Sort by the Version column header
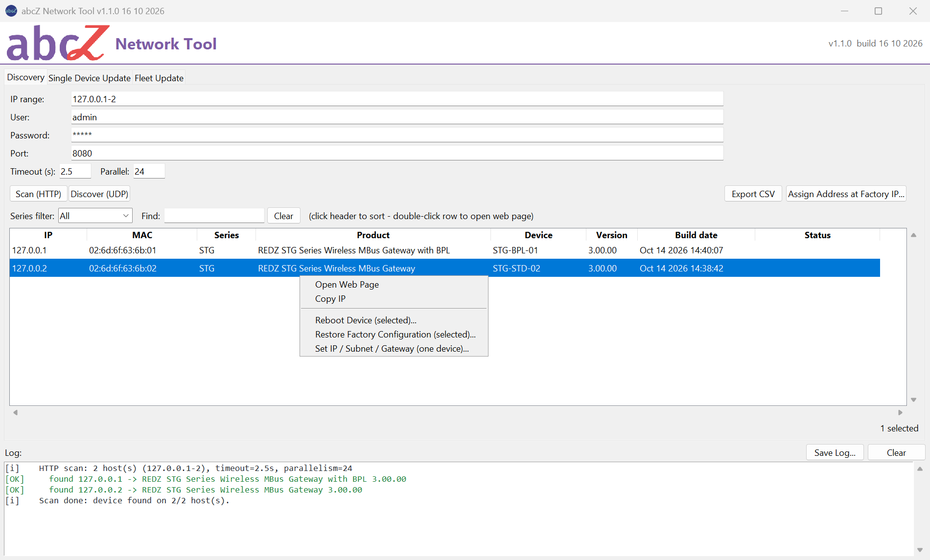This screenshot has height=560, width=930. (611, 235)
